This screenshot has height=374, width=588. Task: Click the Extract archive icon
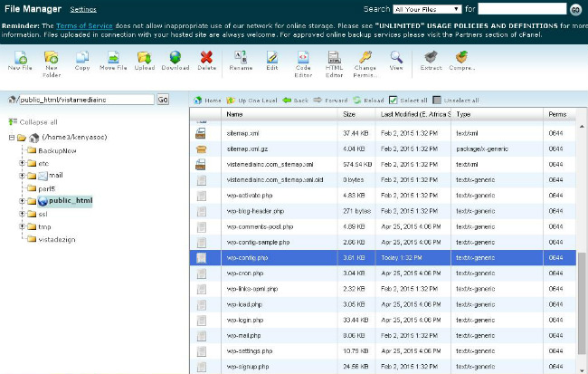click(x=432, y=59)
